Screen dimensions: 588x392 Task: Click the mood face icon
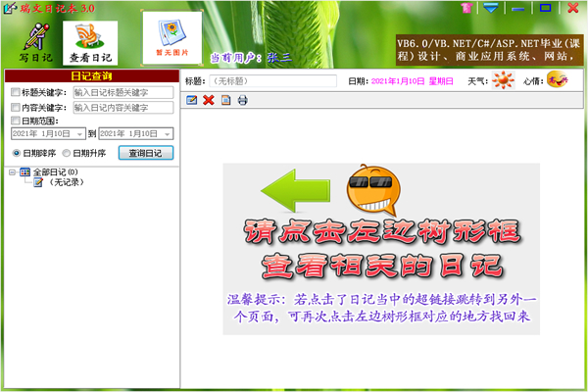click(x=557, y=80)
